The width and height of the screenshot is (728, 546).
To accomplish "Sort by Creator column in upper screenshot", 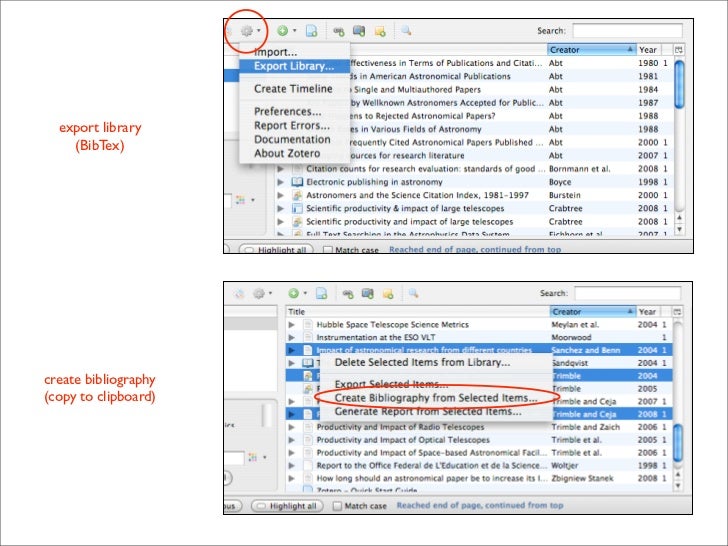I will [x=592, y=50].
